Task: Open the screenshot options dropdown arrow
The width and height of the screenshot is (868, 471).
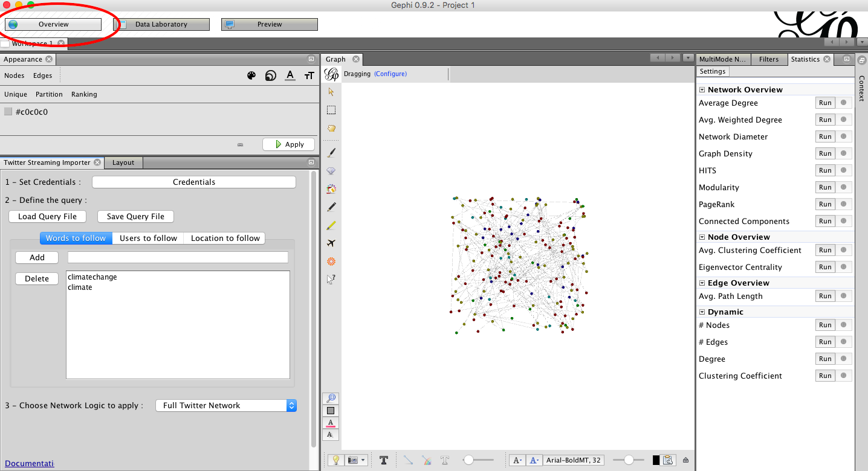Action: [363, 460]
